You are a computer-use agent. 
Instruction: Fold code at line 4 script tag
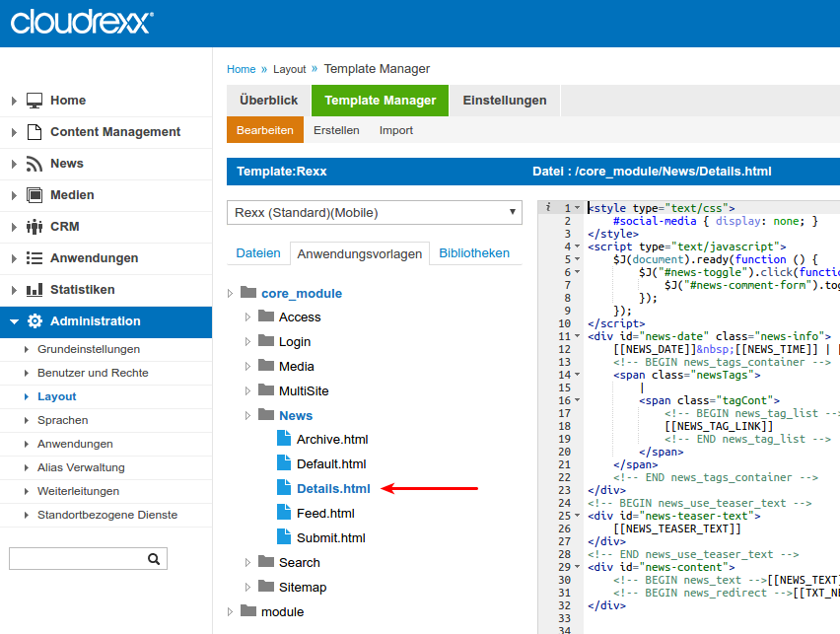pyautogui.click(x=578, y=247)
